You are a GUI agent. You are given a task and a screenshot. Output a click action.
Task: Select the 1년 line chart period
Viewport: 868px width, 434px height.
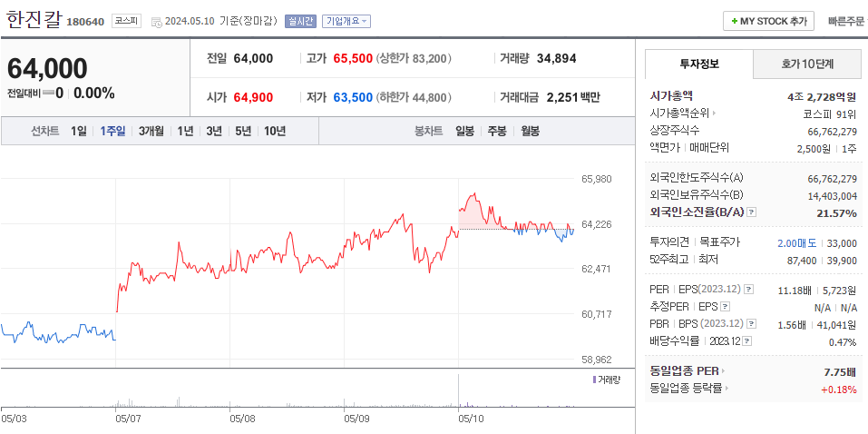tap(185, 132)
